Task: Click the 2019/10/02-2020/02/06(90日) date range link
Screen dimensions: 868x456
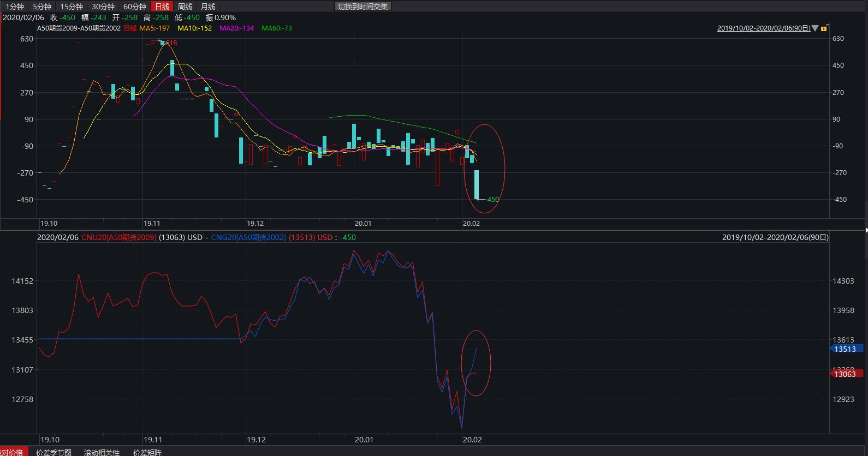Action: [x=764, y=28]
